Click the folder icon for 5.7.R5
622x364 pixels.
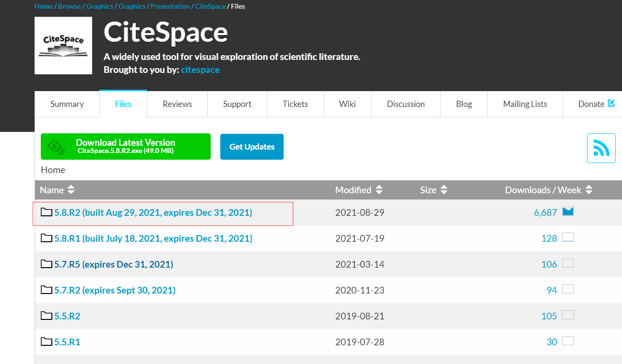47,264
